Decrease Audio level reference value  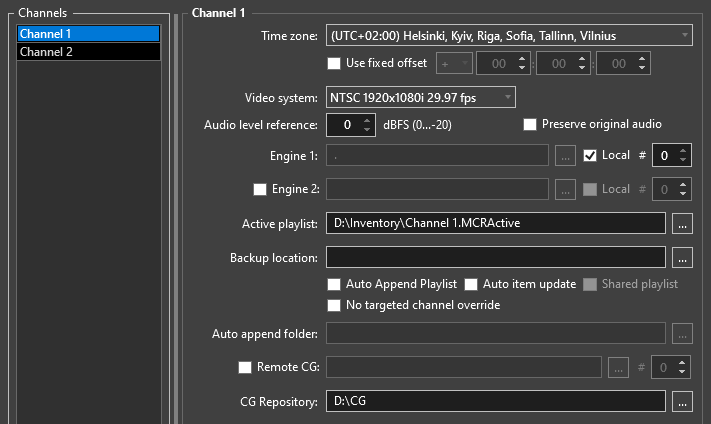coord(365,130)
